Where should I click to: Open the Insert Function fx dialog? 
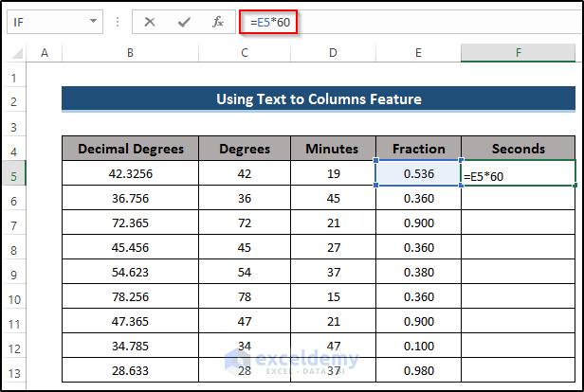point(218,21)
